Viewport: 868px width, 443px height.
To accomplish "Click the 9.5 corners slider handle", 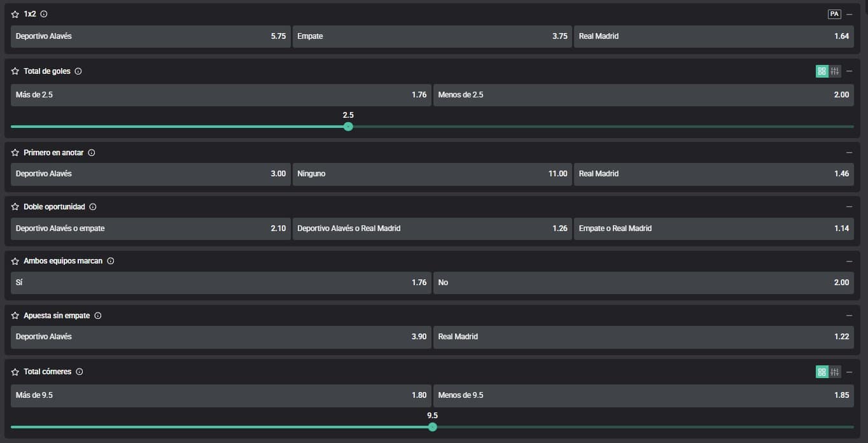I will [433, 427].
